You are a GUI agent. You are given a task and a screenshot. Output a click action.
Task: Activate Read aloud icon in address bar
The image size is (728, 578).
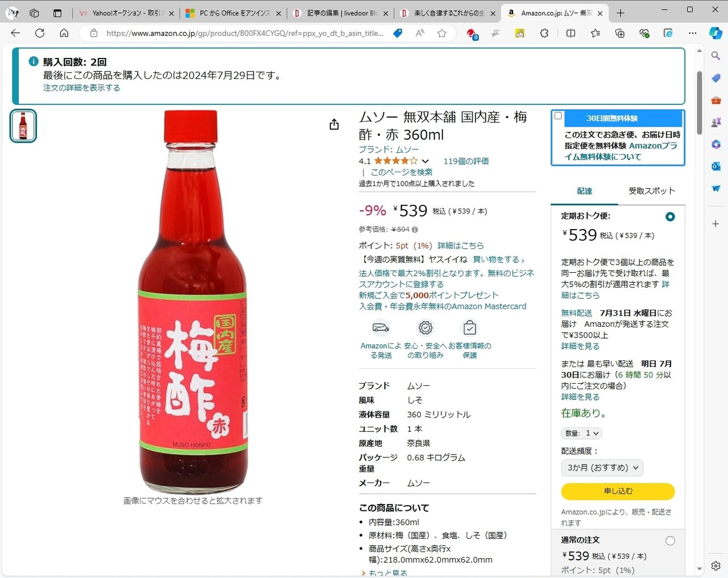tap(420, 33)
